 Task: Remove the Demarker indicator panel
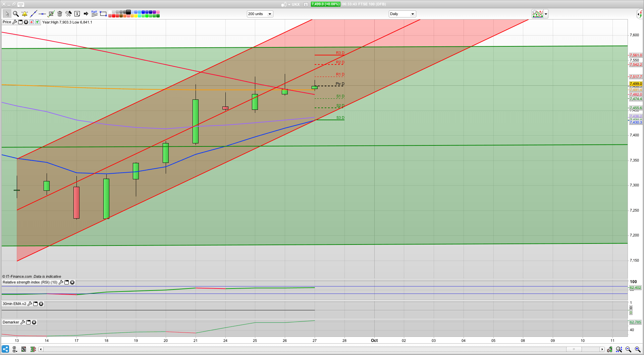click(x=34, y=322)
